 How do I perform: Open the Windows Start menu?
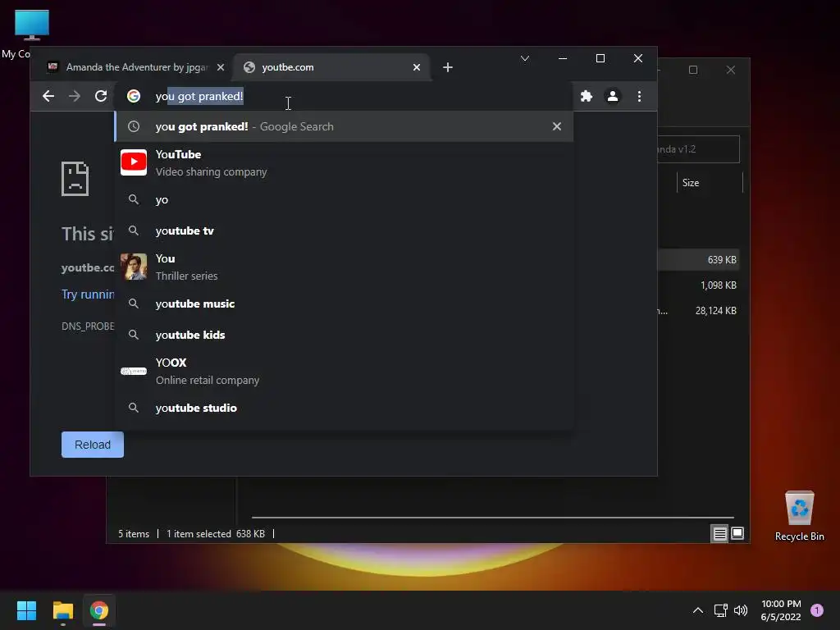[26, 610]
